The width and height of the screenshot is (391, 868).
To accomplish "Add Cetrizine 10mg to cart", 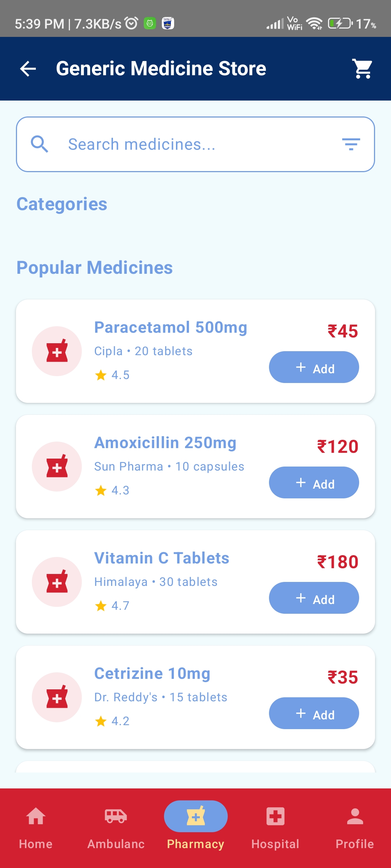I will [314, 714].
